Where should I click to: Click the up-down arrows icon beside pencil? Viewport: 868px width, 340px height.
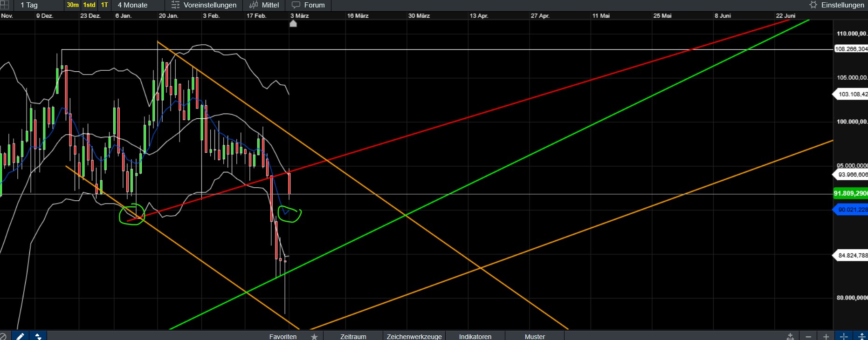[x=38, y=336]
